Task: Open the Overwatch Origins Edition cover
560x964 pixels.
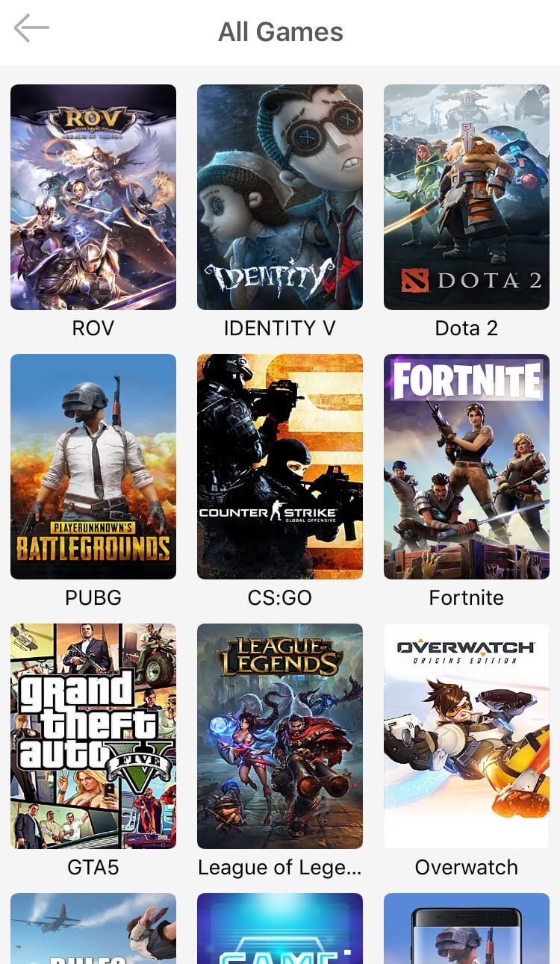Action: point(467,736)
